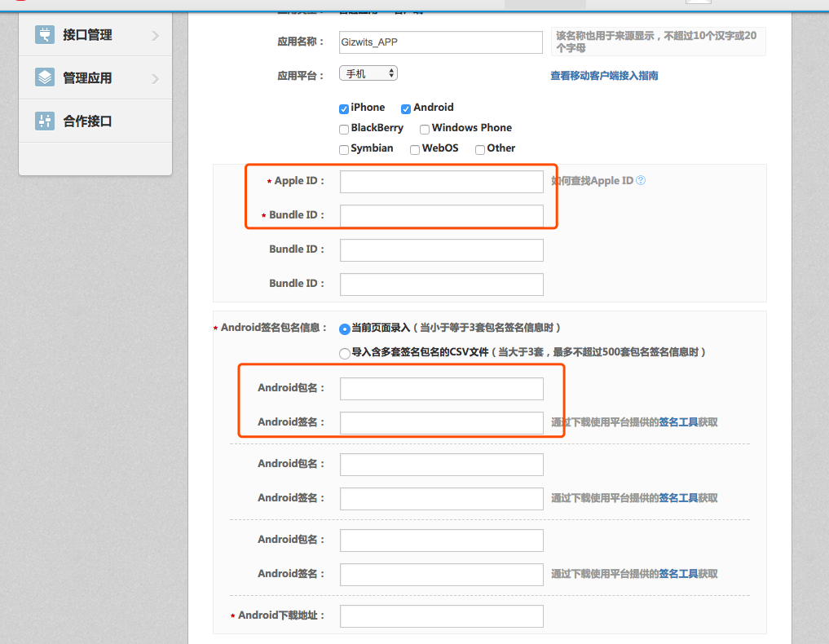The image size is (829, 644).
Task: Select the 导入含多套签名包名的CSV文件 radio option
Action: (x=344, y=352)
